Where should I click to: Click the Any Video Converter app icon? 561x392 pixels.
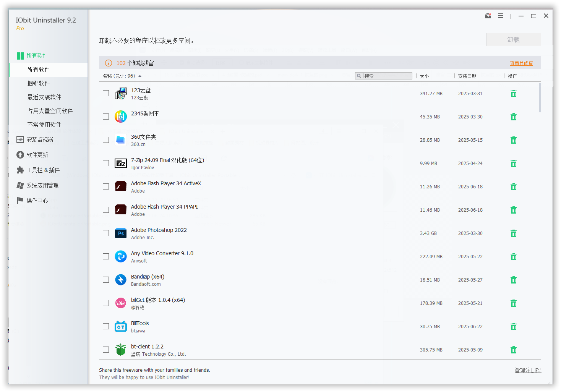121,257
